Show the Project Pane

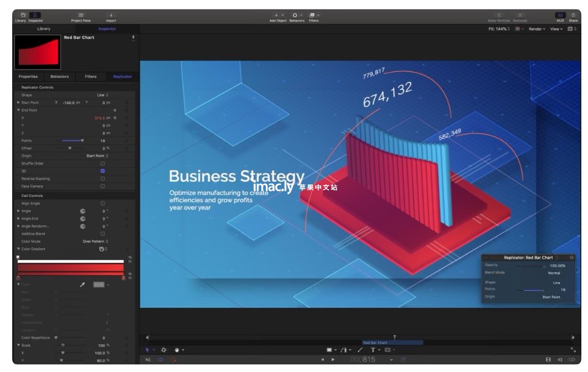pyautogui.click(x=81, y=15)
